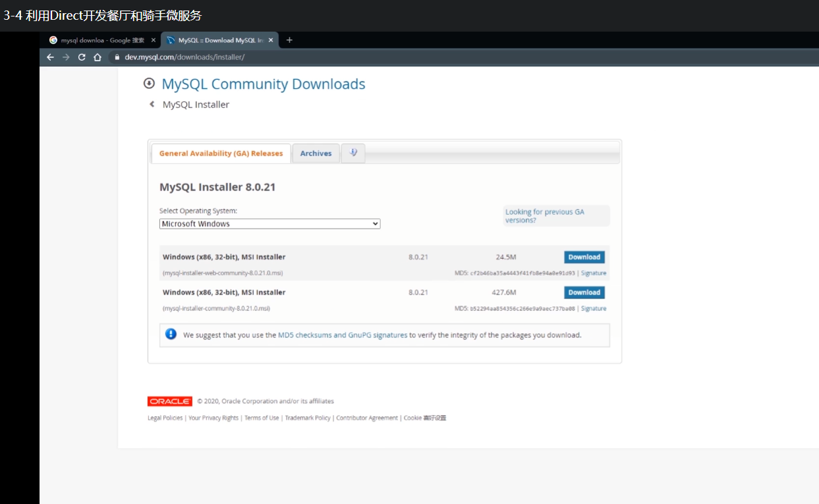Open Signature link for 427.6M installer
Screen dimensions: 819x504
pos(594,308)
